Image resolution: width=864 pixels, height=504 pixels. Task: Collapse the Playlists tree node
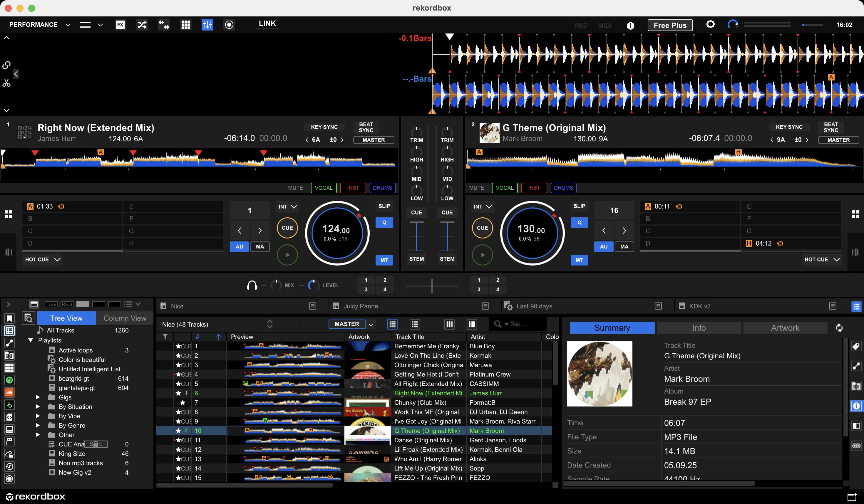pyautogui.click(x=31, y=340)
